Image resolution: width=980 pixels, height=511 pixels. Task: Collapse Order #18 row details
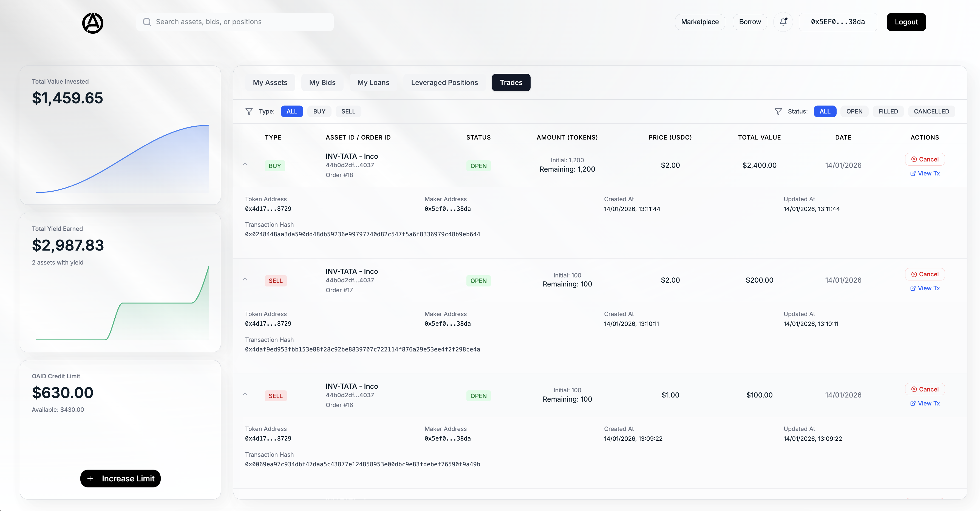coord(245,164)
